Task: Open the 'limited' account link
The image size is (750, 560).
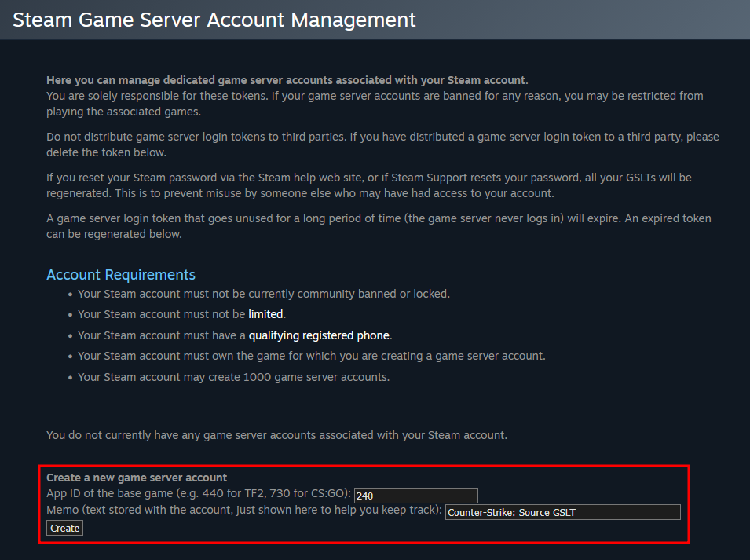Action: (265, 314)
